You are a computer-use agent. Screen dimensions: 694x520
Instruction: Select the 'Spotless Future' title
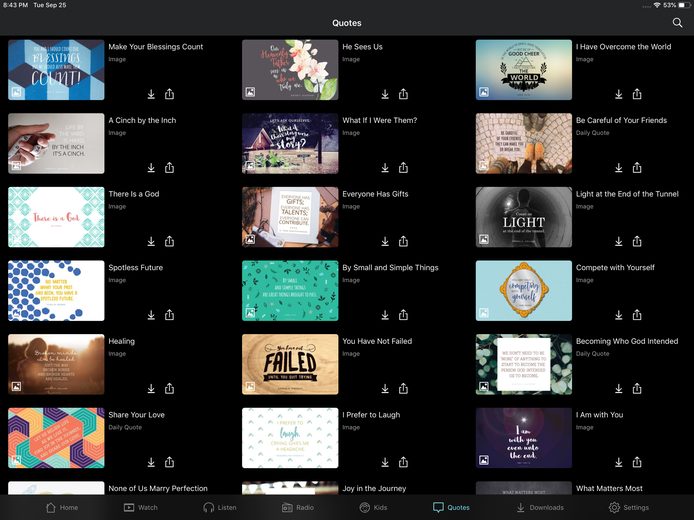click(135, 267)
